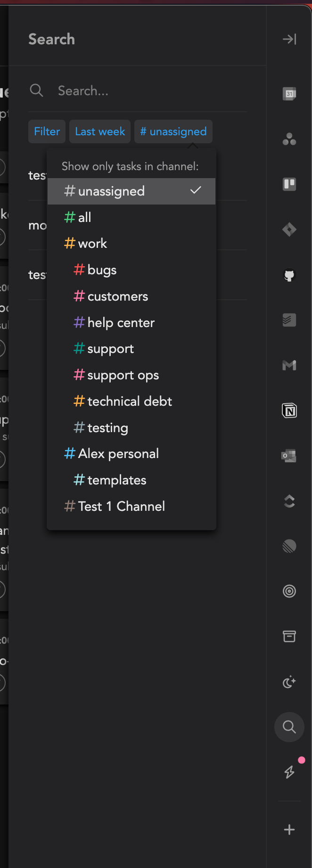Open the Trello integration icon
The image size is (312, 868).
(289, 184)
